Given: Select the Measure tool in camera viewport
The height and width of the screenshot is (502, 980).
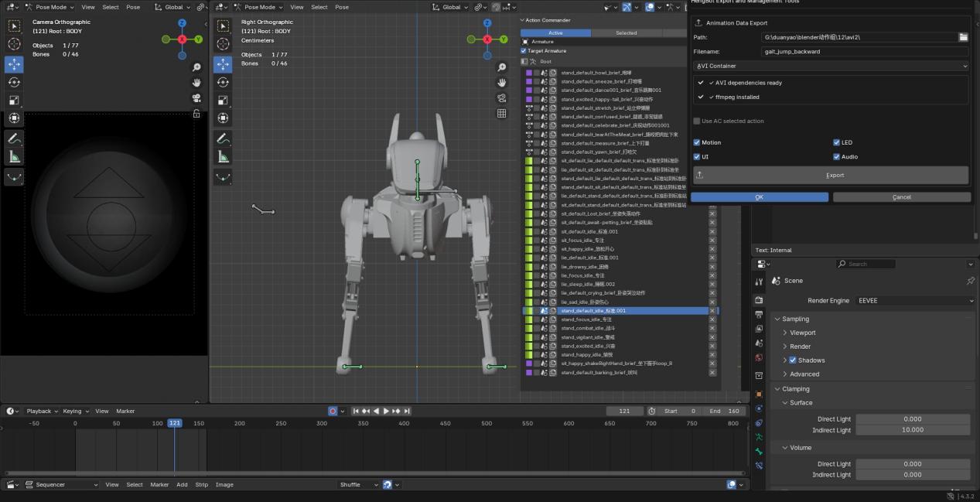Looking at the screenshot, I should point(14,157).
